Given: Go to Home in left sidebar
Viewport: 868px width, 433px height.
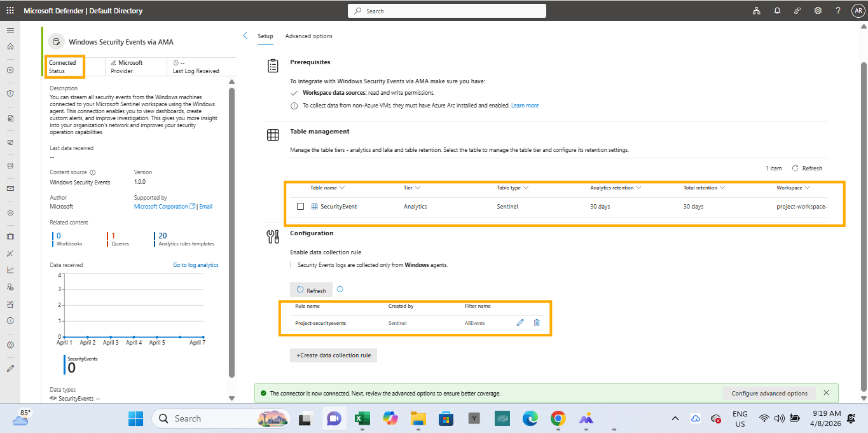Looking at the screenshot, I should point(10,46).
